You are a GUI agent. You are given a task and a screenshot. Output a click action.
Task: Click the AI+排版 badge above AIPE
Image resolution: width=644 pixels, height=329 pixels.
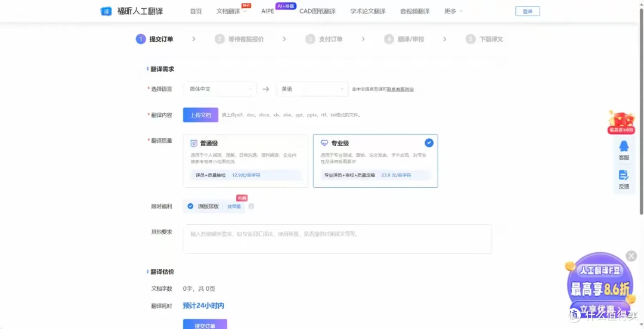[x=286, y=6]
